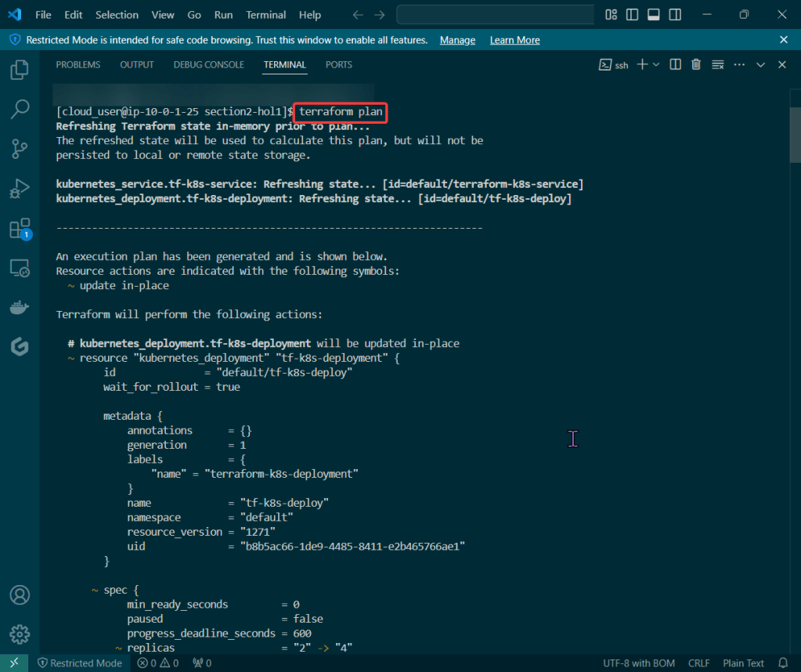
Task: Click the Learn More link in the banner
Action: tap(514, 40)
